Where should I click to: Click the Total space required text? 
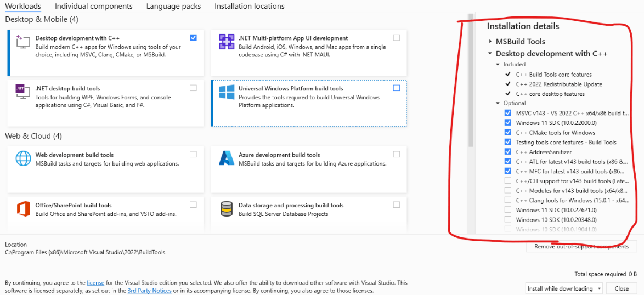(x=606, y=274)
